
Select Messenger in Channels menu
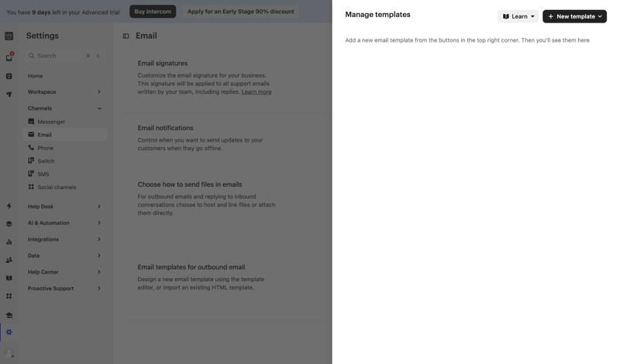[51, 122]
